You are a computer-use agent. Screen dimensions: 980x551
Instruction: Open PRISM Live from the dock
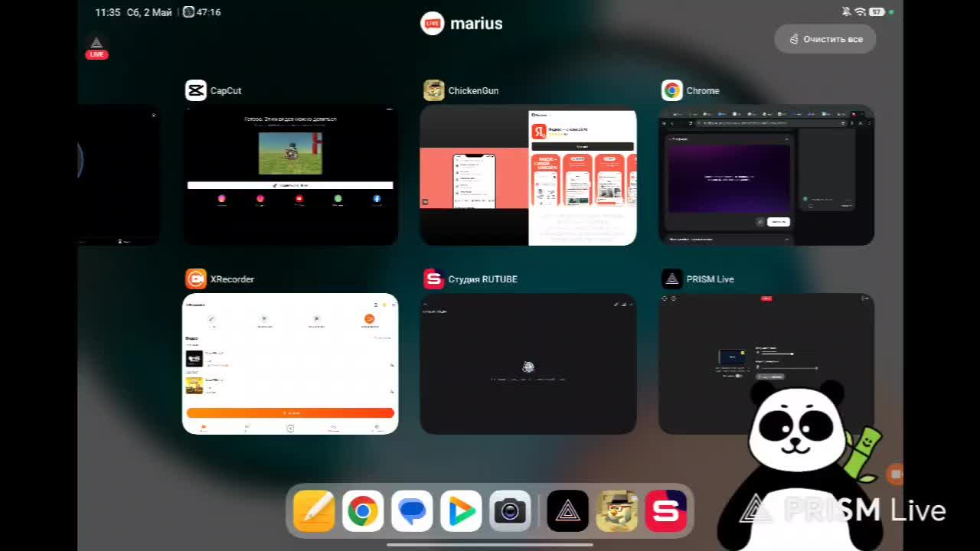point(568,511)
